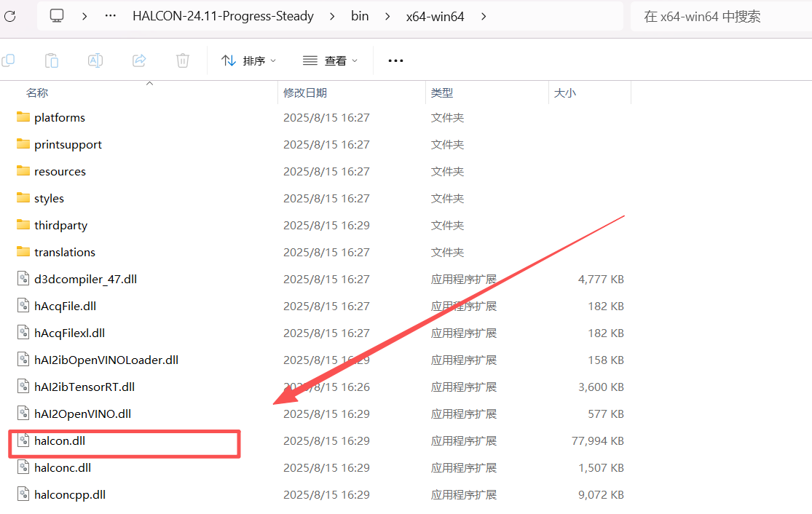Select the styles folder name
Viewport: 812px width, 514px height.
click(x=50, y=199)
